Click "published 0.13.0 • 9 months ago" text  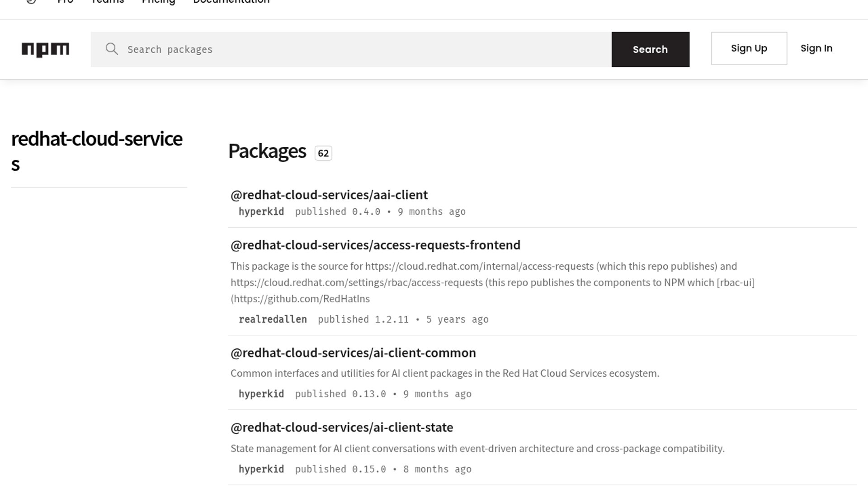[383, 394]
